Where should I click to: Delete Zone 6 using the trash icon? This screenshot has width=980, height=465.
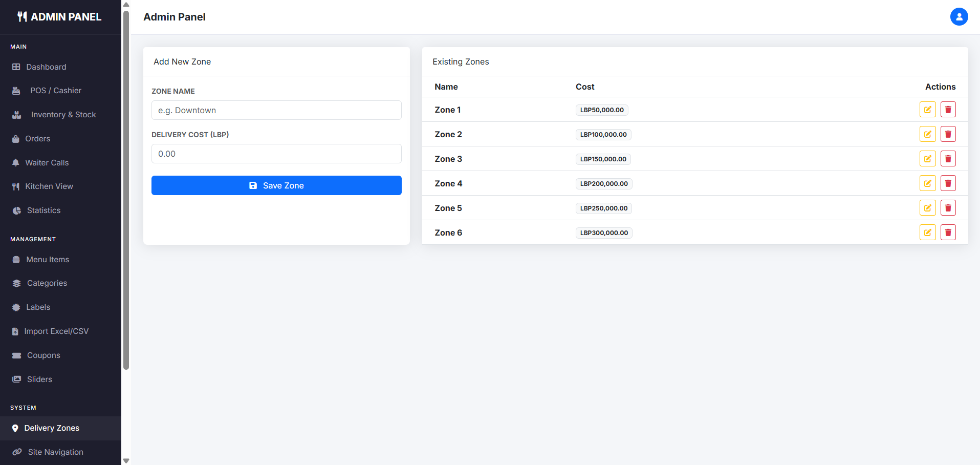(x=948, y=233)
